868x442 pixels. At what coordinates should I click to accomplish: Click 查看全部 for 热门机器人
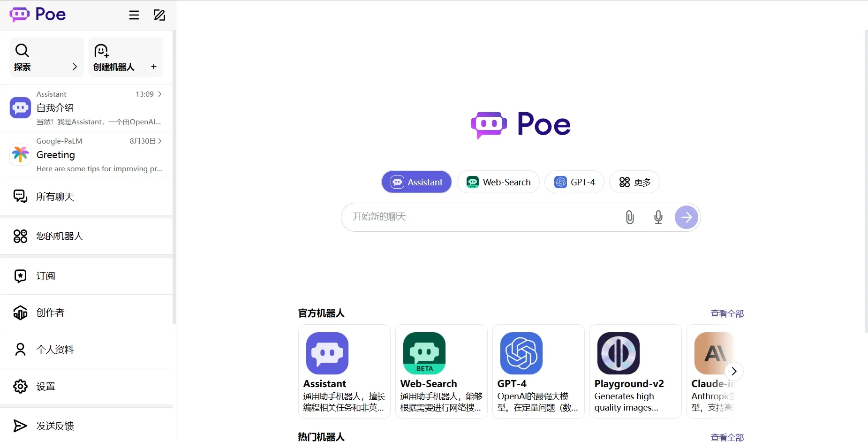tap(727, 437)
